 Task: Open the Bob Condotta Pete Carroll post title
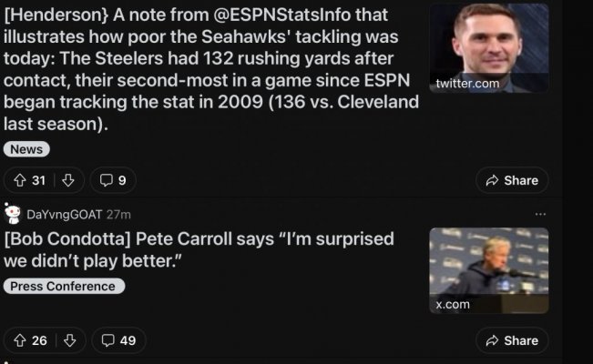pos(199,250)
